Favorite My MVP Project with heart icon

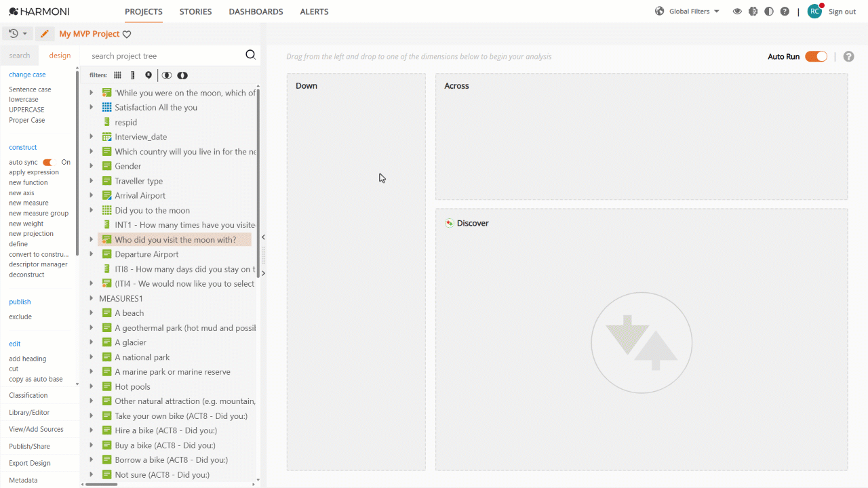[x=127, y=35]
